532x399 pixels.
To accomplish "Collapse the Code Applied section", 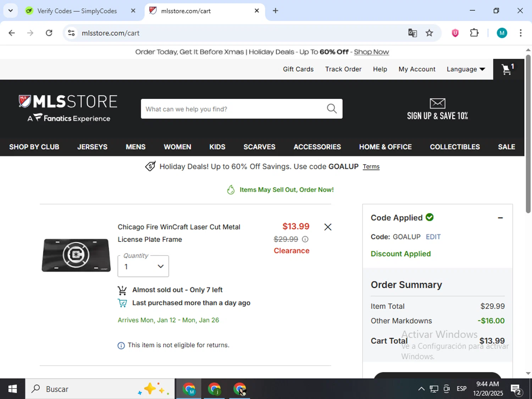I will [x=500, y=218].
